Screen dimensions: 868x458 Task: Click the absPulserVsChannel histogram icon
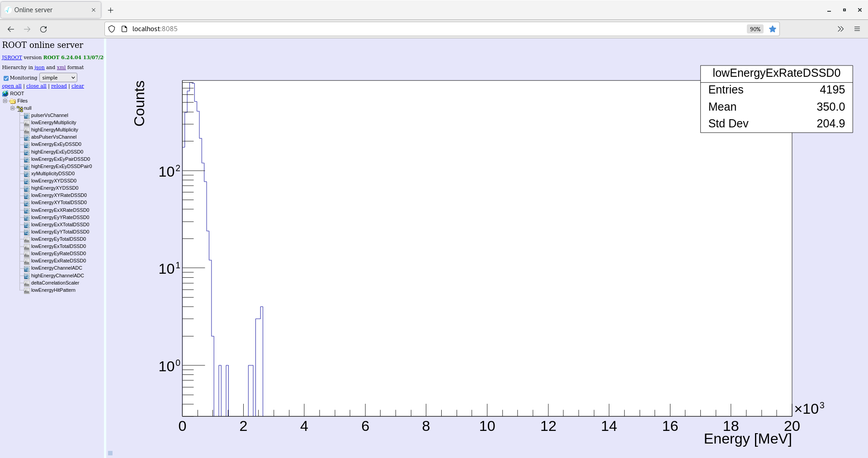pyautogui.click(x=27, y=137)
